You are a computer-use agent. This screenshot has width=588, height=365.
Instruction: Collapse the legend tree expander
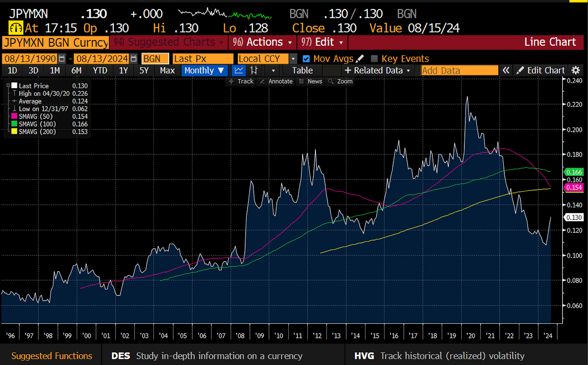tap(8, 85)
